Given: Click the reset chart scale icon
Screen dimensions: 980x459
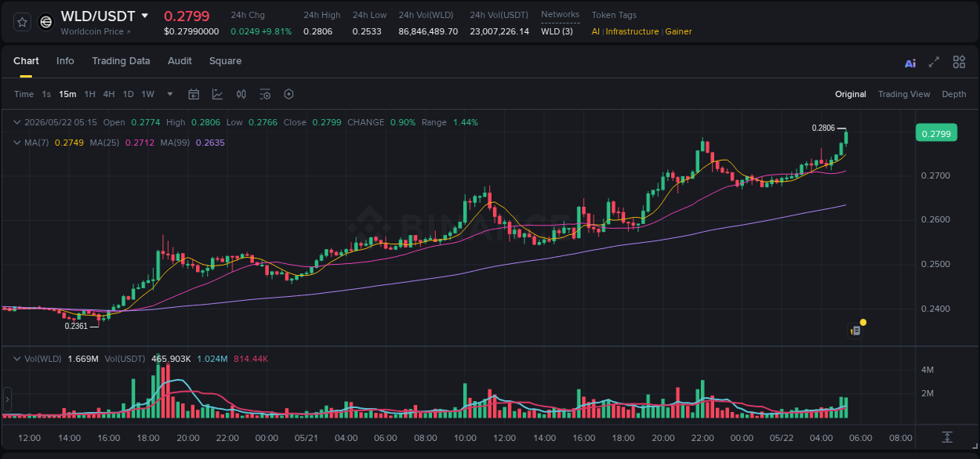Looking at the screenshot, I should (947, 436).
